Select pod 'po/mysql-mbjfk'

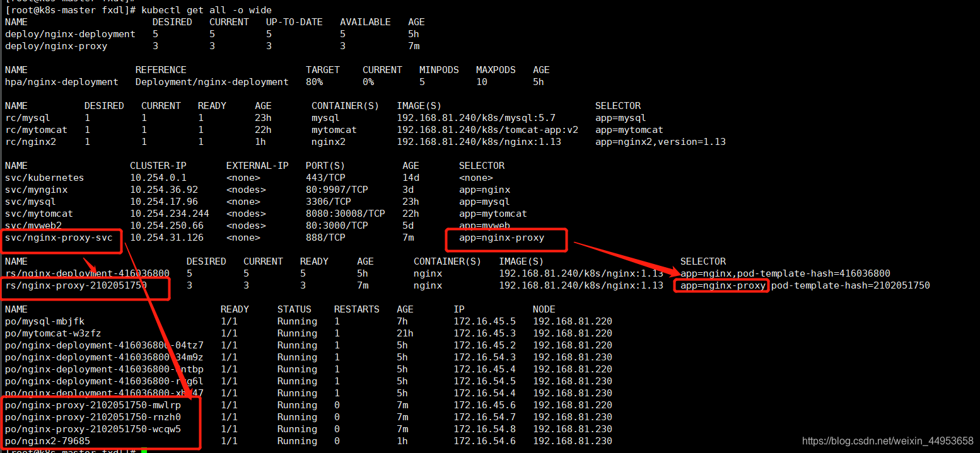(x=45, y=321)
